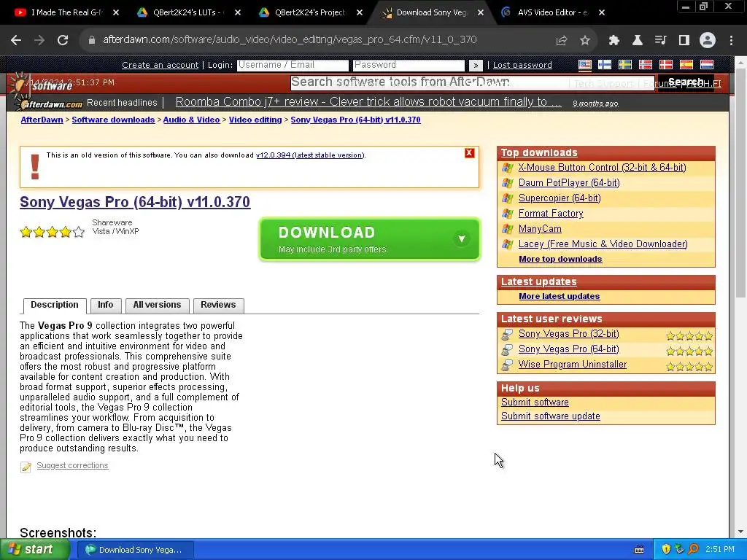Click the Search software tools field
Image resolution: width=747 pixels, height=560 pixels.
pyautogui.click(x=473, y=82)
